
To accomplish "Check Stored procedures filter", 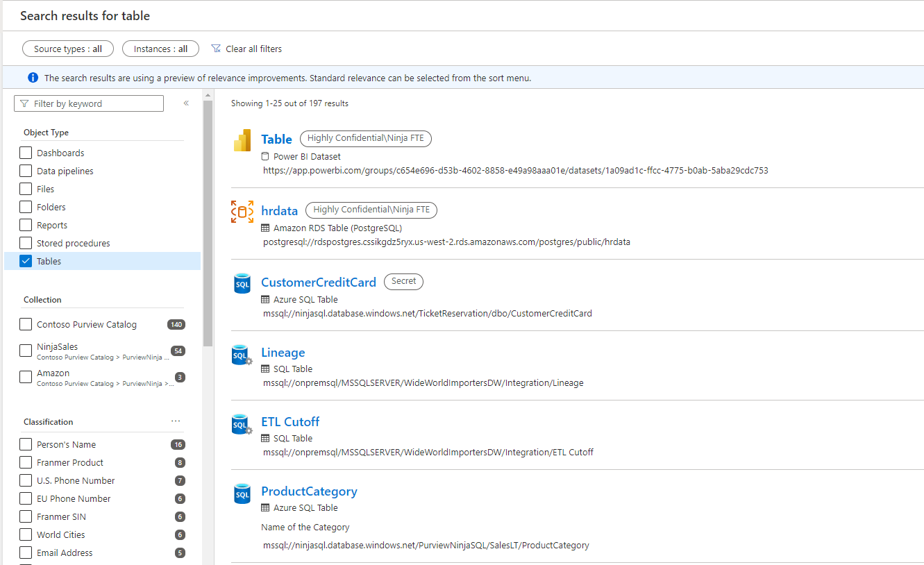I will pos(26,243).
